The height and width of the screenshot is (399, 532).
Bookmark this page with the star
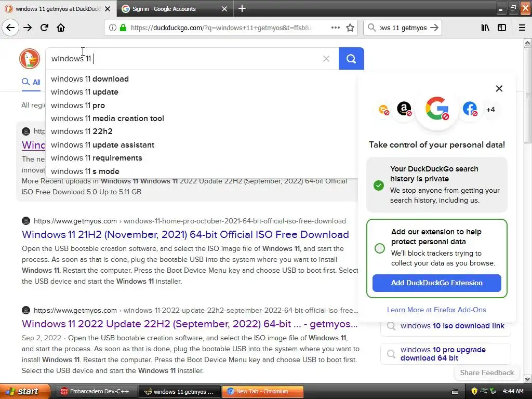click(x=350, y=28)
